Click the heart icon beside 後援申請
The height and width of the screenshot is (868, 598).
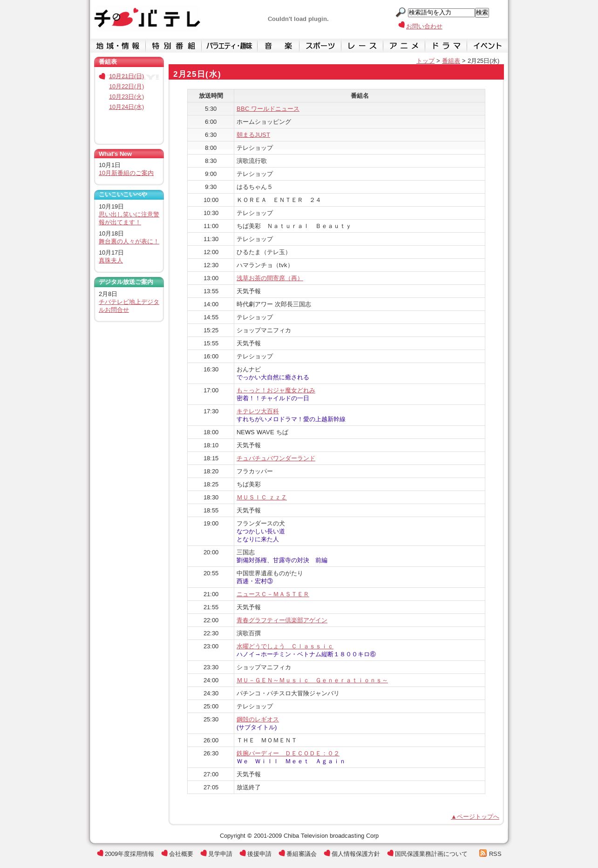coord(243,853)
